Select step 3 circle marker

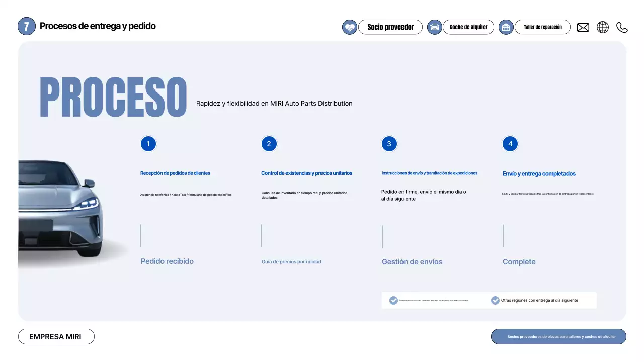tap(389, 144)
